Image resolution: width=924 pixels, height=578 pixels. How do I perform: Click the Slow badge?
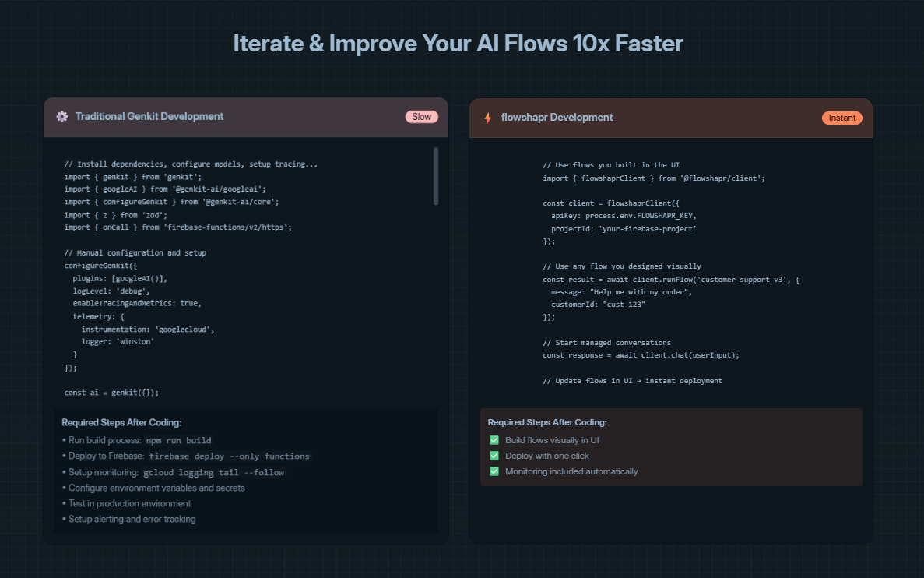[421, 117]
